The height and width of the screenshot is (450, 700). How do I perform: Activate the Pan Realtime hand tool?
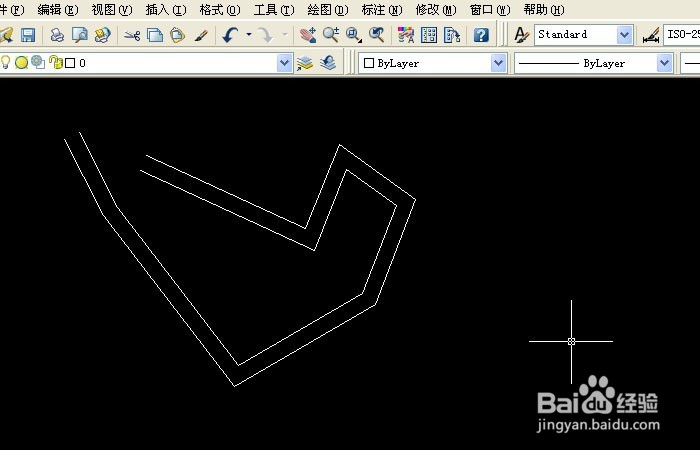pos(308,35)
